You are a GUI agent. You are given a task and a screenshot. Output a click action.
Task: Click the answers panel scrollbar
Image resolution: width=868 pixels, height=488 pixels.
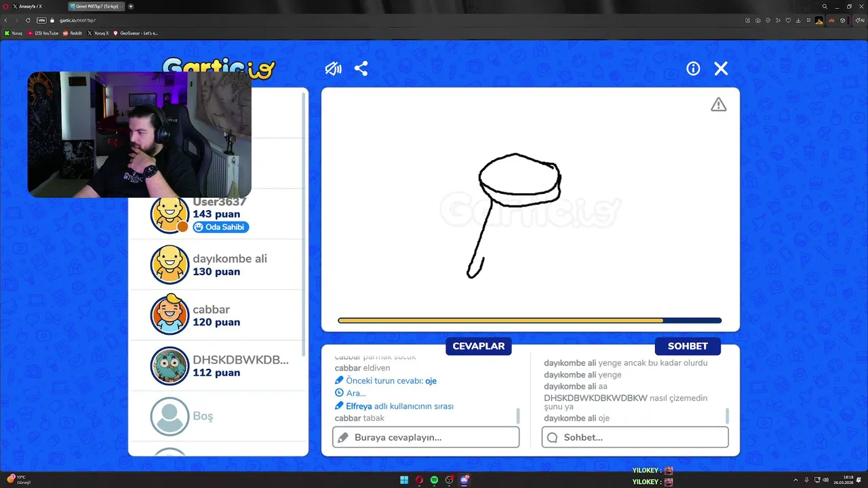518,415
